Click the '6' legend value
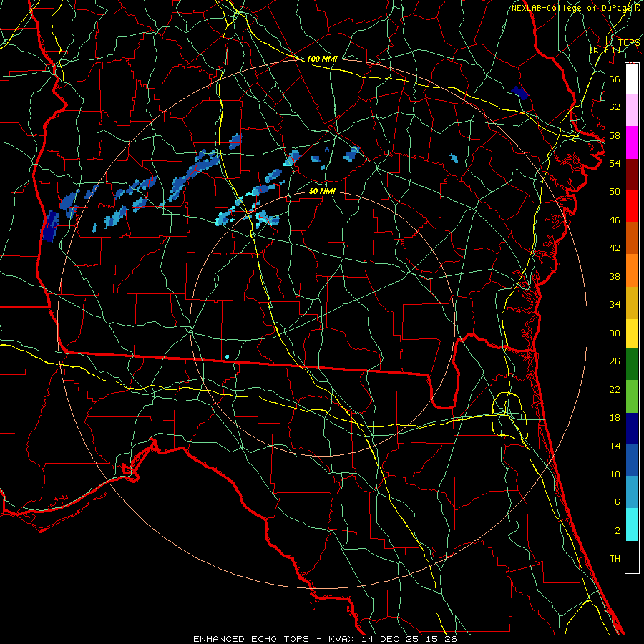The width and height of the screenshot is (644, 644). [x=617, y=502]
